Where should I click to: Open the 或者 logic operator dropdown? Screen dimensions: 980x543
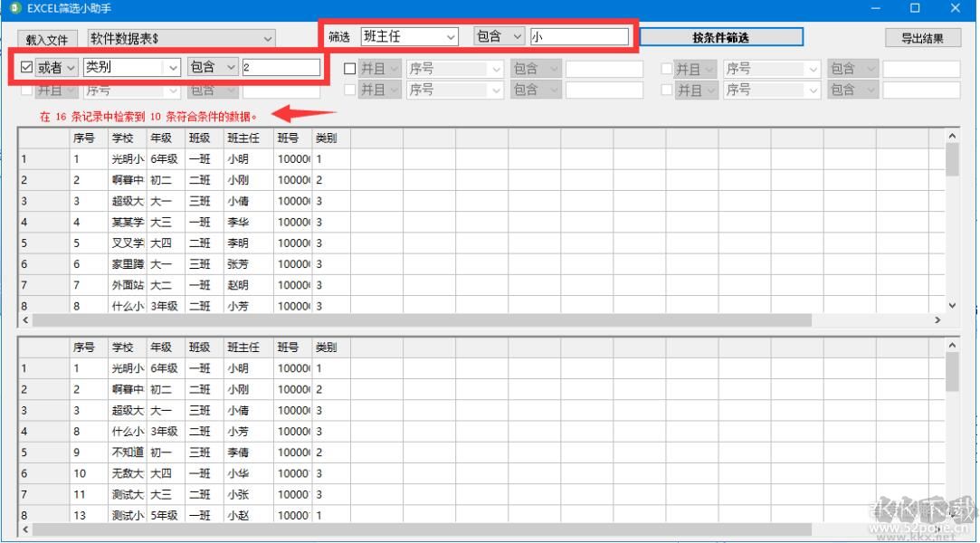[67, 67]
